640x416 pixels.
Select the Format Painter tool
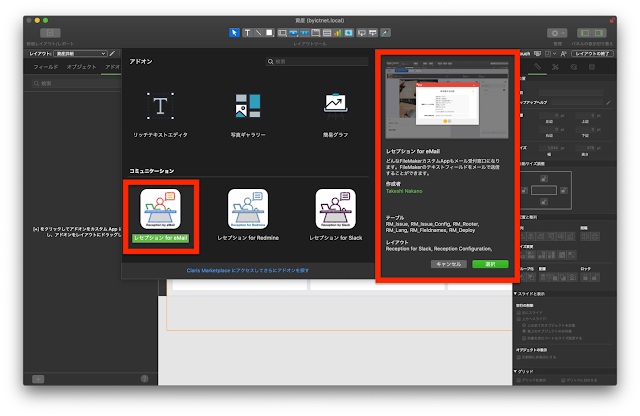(385, 33)
